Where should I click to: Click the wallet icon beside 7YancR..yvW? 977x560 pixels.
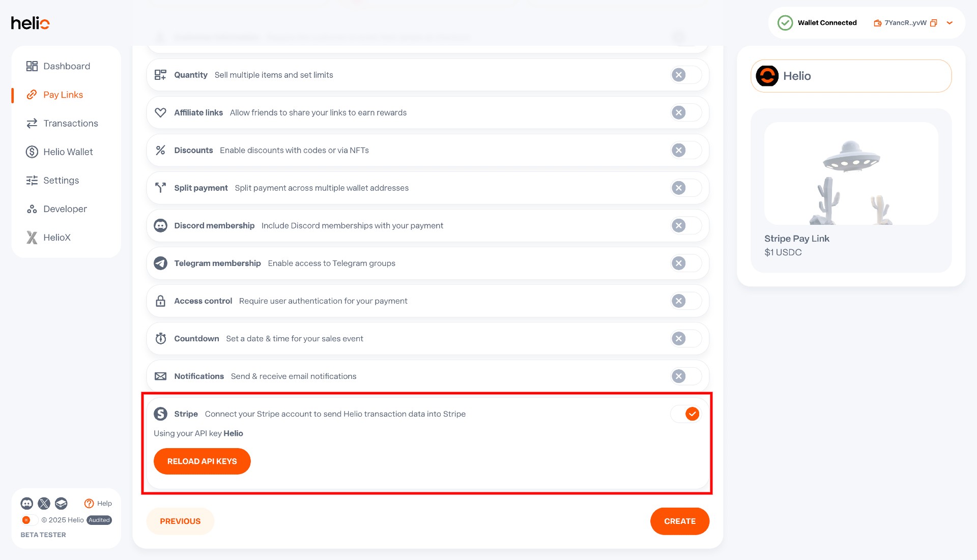coord(877,23)
